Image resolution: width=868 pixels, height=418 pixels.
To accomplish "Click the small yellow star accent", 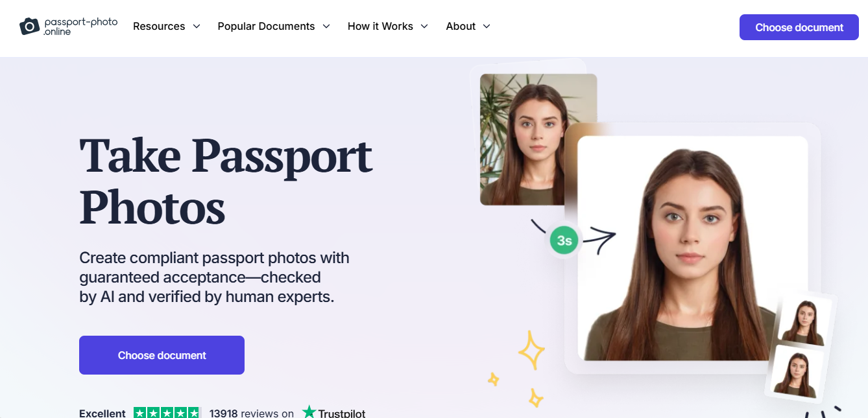I will [493, 378].
